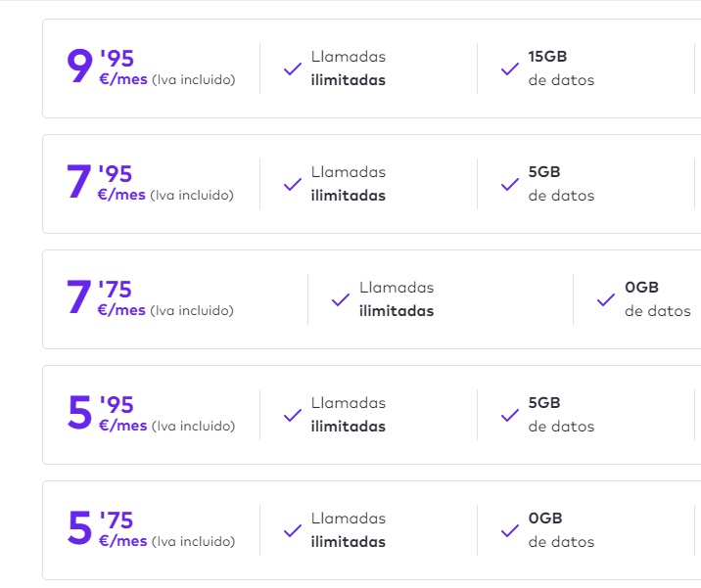Click 0GB checkmark in the 5'75 plan
The height and width of the screenshot is (588, 701).
click(x=509, y=531)
